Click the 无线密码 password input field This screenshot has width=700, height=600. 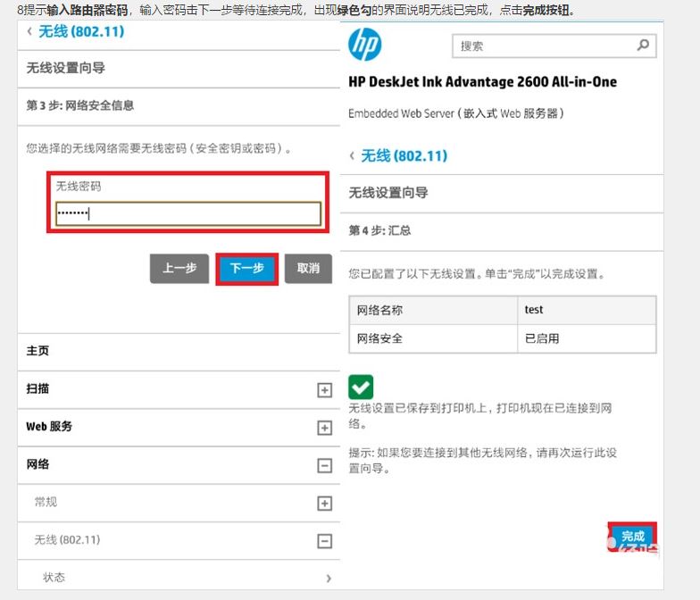click(x=188, y=213)
